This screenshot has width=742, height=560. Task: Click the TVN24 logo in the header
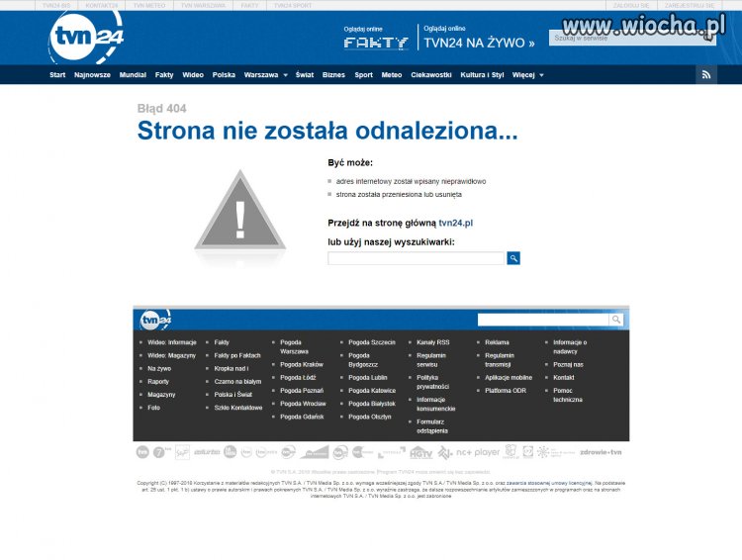coord(86,37)
